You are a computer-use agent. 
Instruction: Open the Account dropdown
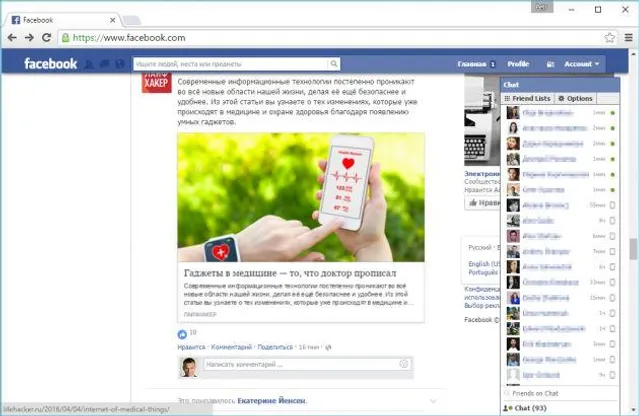(x=582, y=64)
